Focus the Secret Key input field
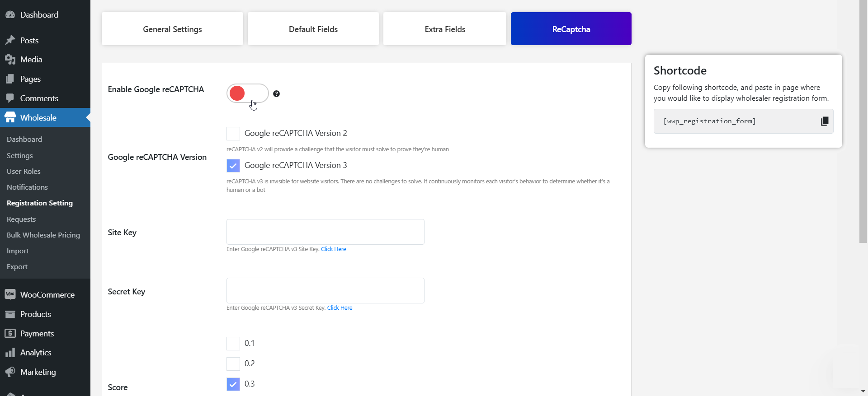This screenshot has height=396, width=868. 325,290
